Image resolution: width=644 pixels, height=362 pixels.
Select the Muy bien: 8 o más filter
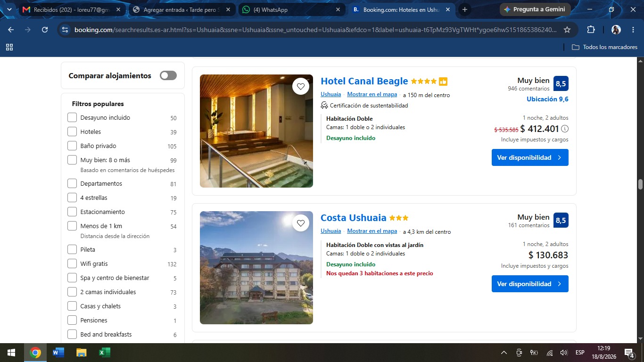tap(72, 160)
